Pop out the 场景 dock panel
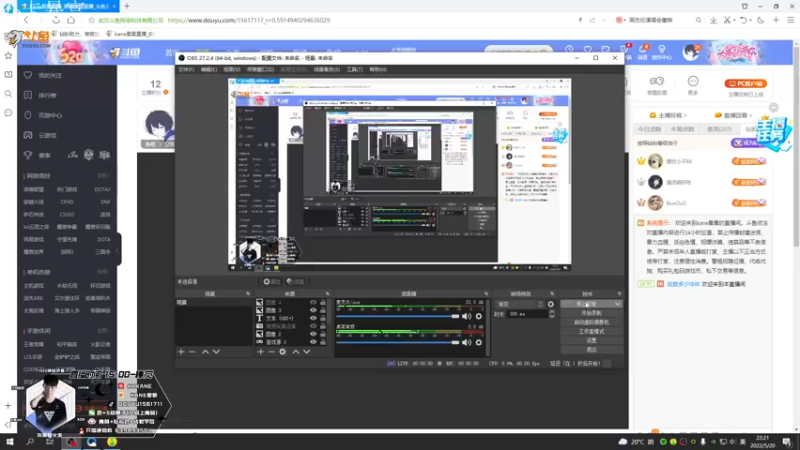 click(x=247, y=294)
